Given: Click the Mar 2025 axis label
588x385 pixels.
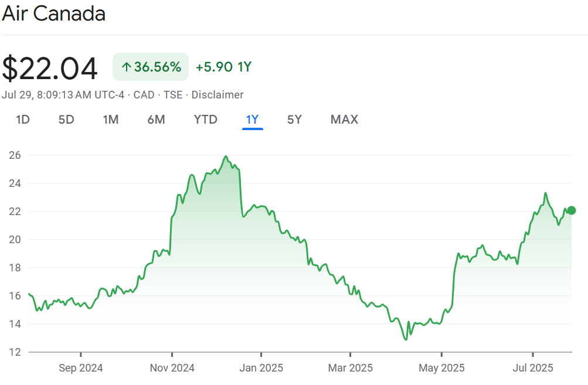Looking at the screenshot, I should [x=350, y=368].
